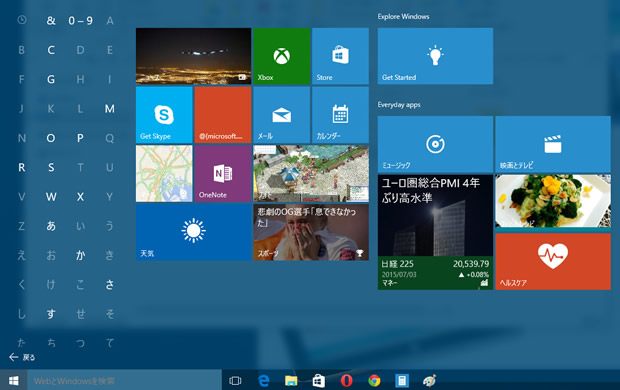
Task: Jump to letter S apps
Action: 51,167
